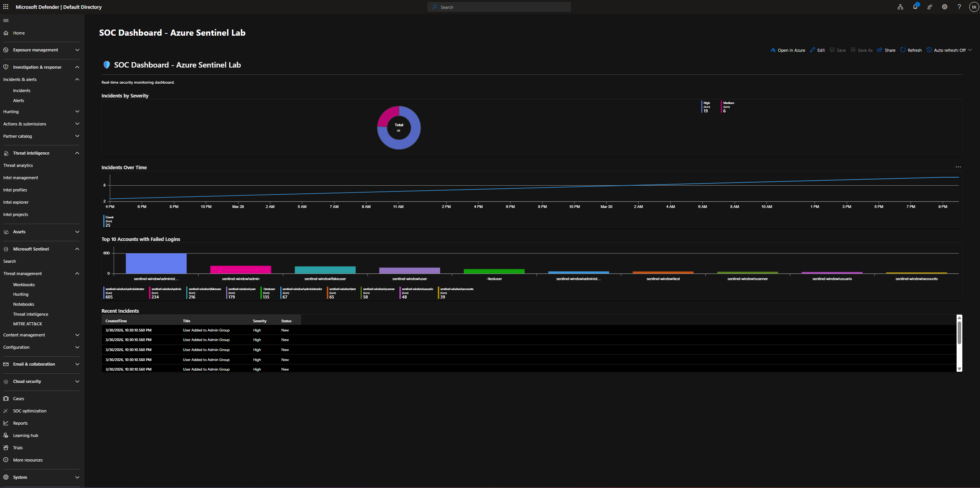
Task: Collapse the navigation pane with hamburger icon
Action: 6,20
